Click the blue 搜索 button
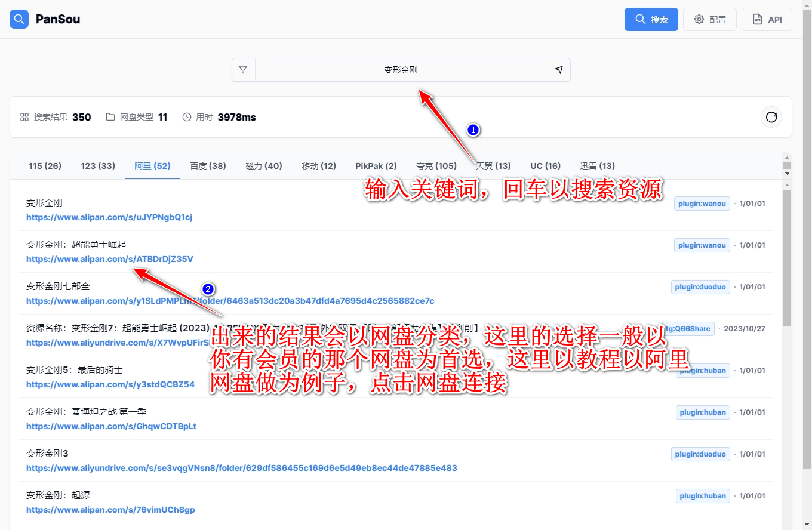The height and width of the screenshot is (530, 812). tap(651, 19)
